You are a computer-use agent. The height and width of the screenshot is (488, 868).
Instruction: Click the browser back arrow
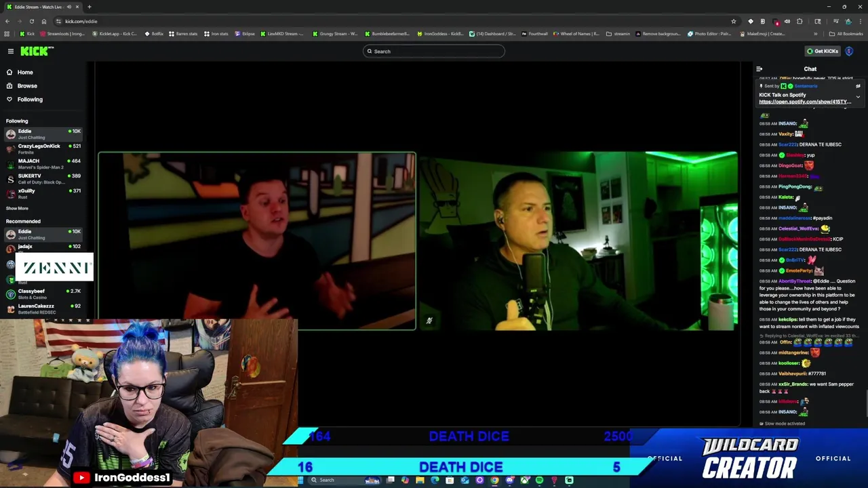click(x=7, y=21)
